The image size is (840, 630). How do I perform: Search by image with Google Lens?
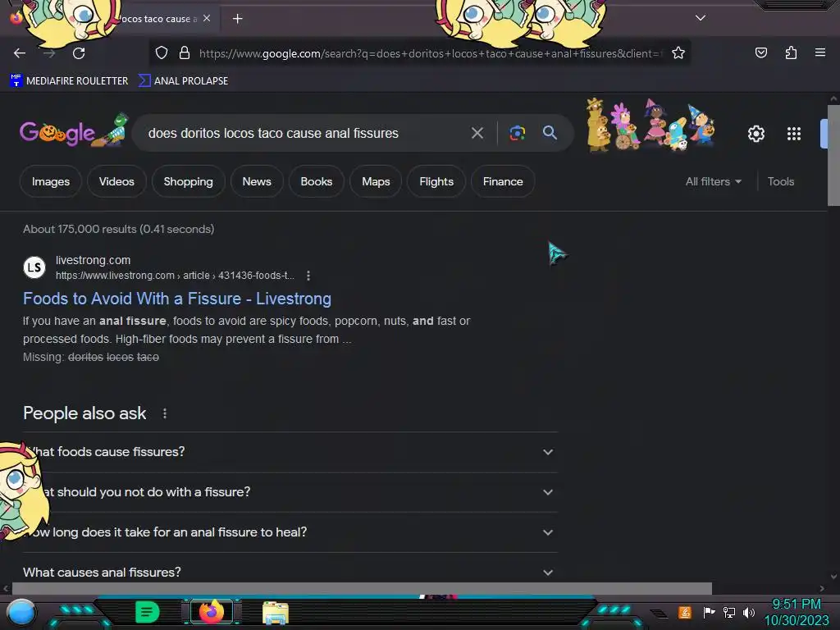517,133
